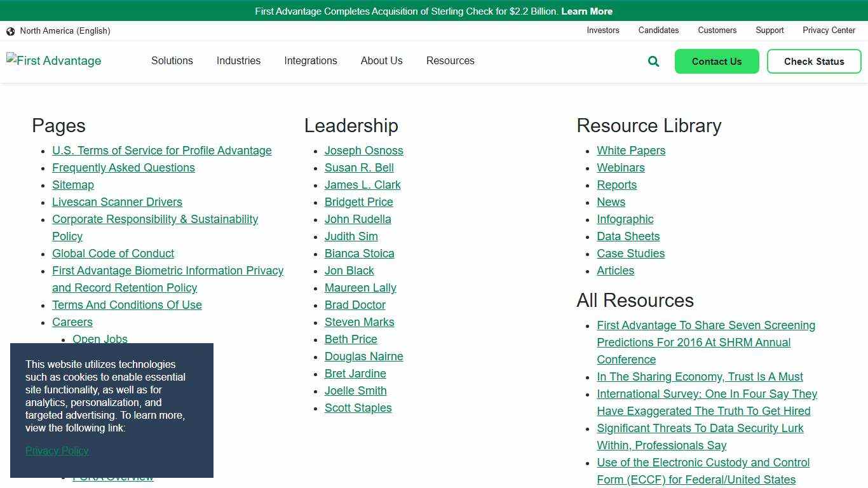Click the First Advantage logo
Image resolution: width=868 pixels, height=488 pixels.
pos(53,60)
